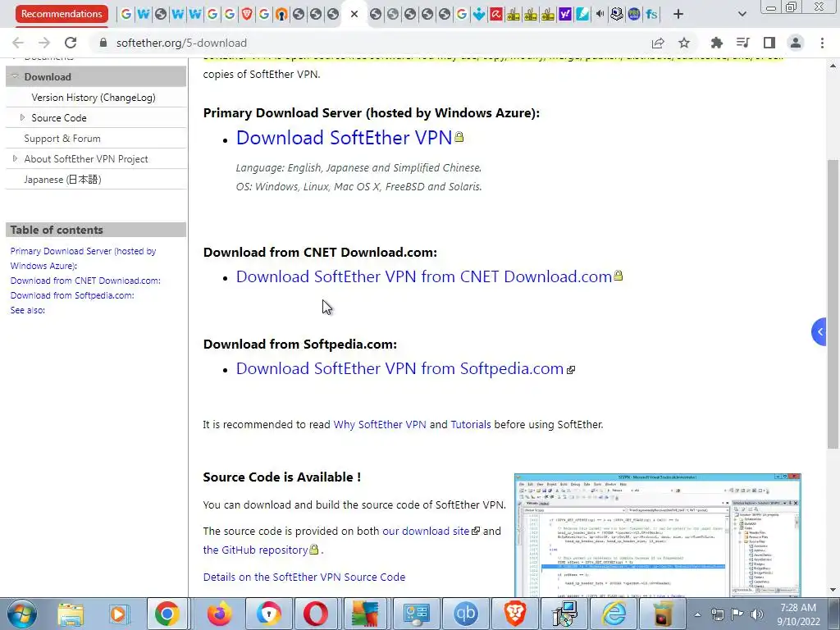Reload the softether.org page

point(71,43)
